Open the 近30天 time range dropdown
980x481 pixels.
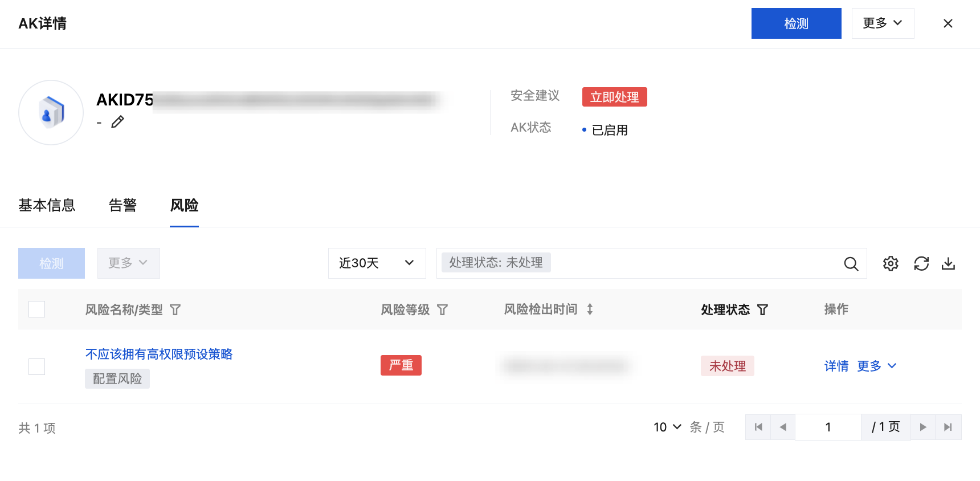[x=377, y=263]
